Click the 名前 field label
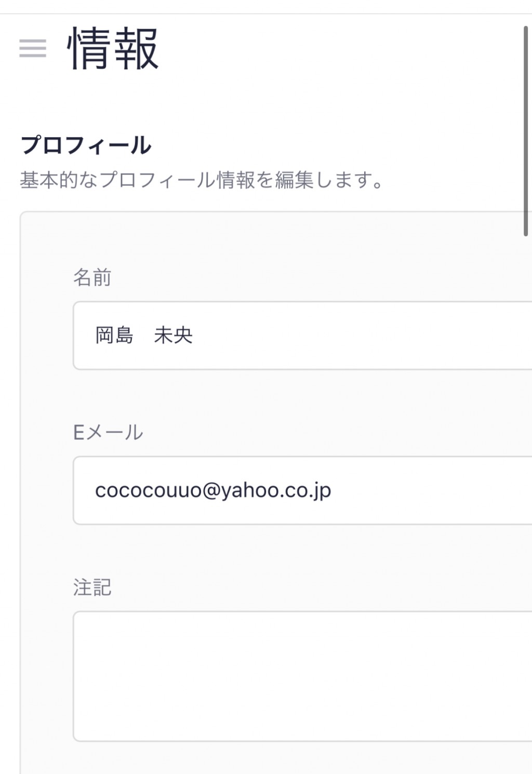 [92, 277]
